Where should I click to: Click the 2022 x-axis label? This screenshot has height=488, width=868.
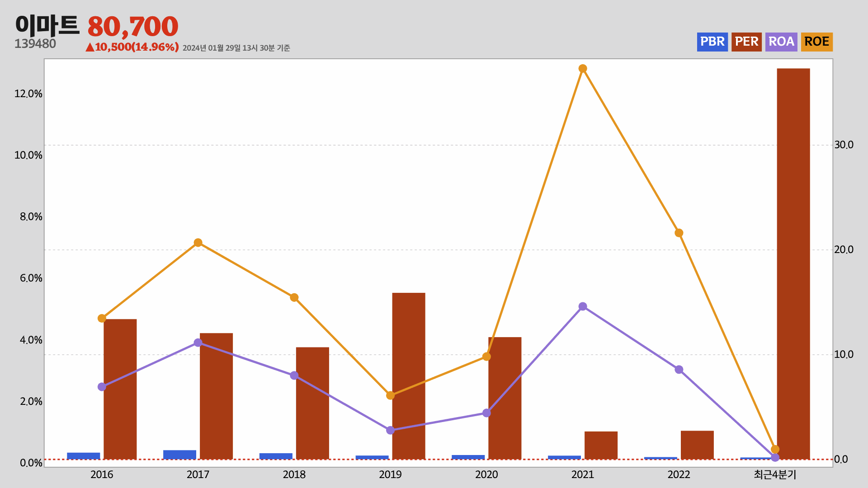(679, 474)
